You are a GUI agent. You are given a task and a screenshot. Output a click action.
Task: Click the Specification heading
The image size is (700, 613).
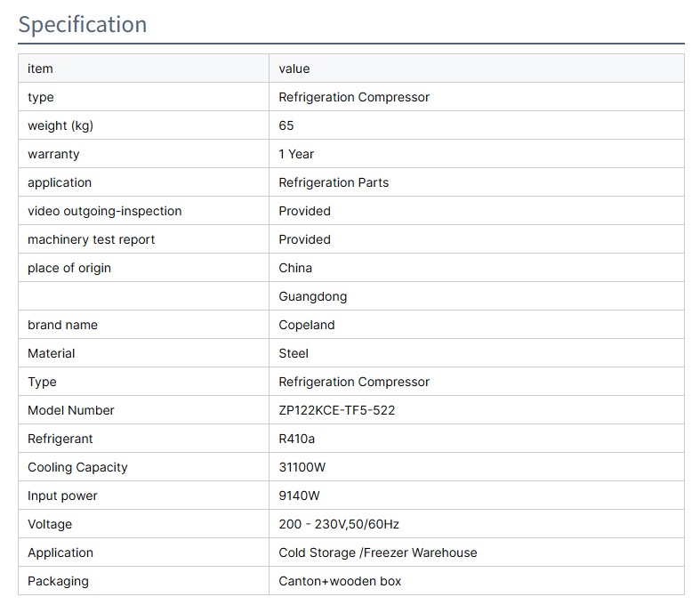pyautogui.click(x=83, y=24)
